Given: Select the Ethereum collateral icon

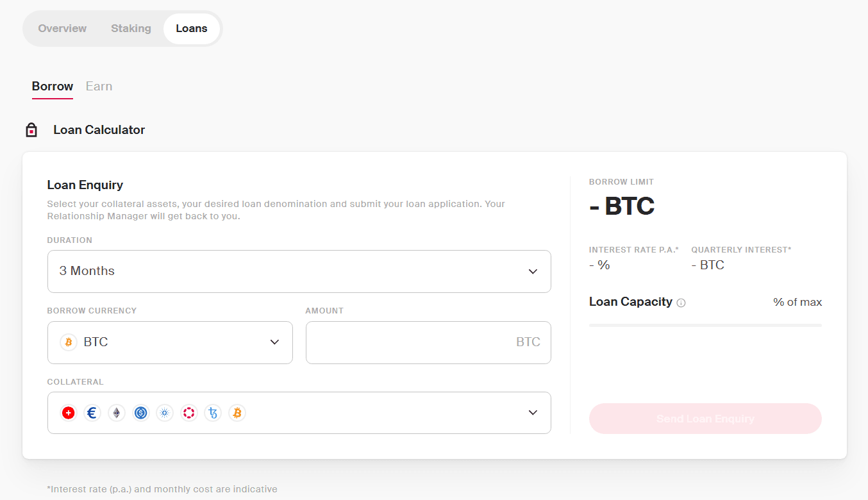Looking at the screenshot, I should pos(116,413).
